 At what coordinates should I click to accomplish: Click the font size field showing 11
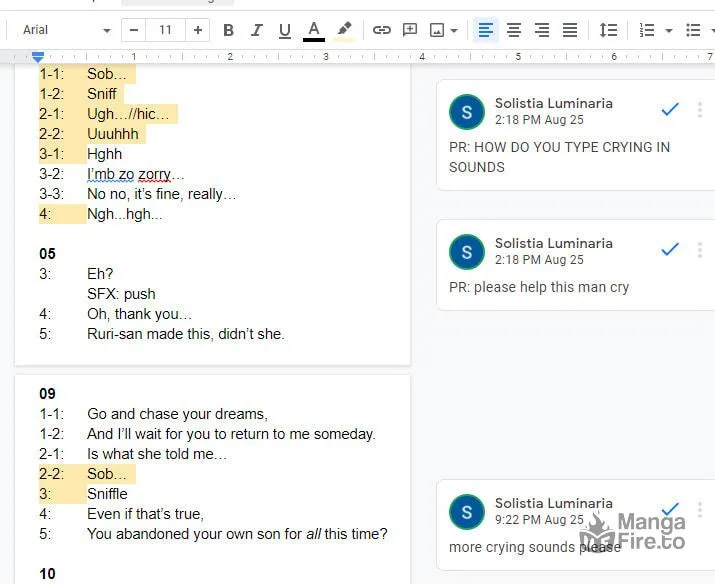click(x=165, y=30)
